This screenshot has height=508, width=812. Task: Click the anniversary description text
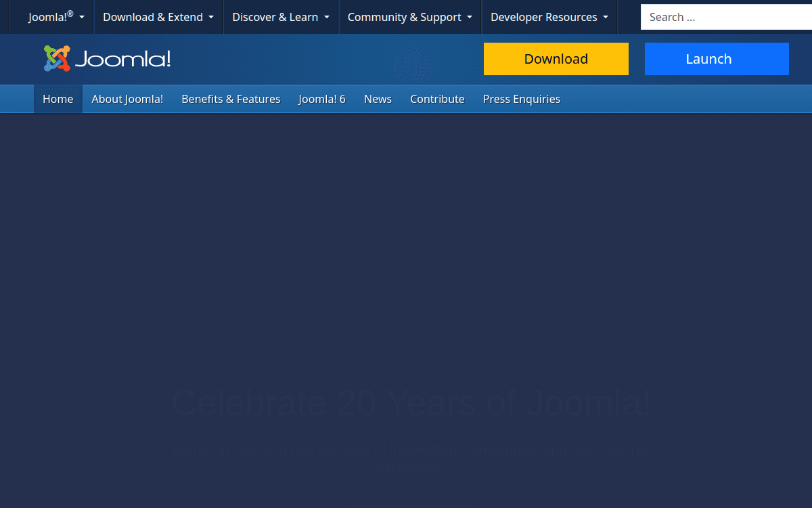pos(410,458)
